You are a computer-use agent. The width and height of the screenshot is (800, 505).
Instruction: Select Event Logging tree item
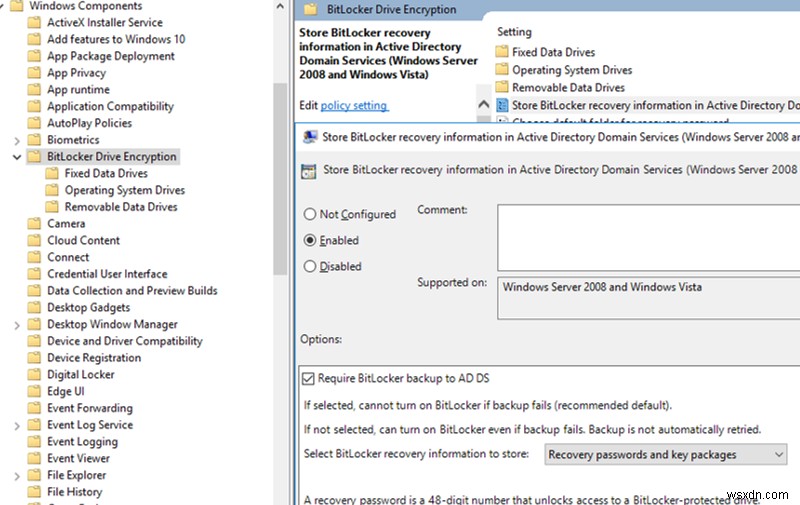click(x=82, y=442)
